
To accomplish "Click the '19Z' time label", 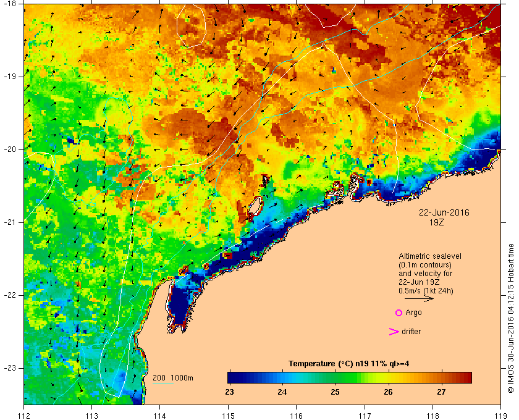I will coord(436,222).
